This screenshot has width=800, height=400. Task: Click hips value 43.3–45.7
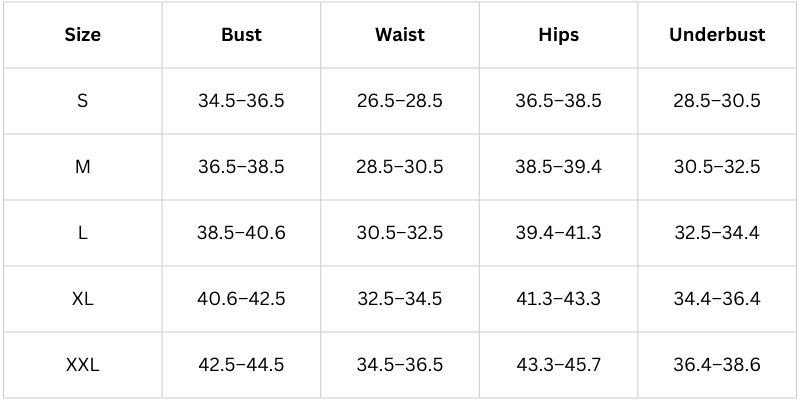(558, 365)
